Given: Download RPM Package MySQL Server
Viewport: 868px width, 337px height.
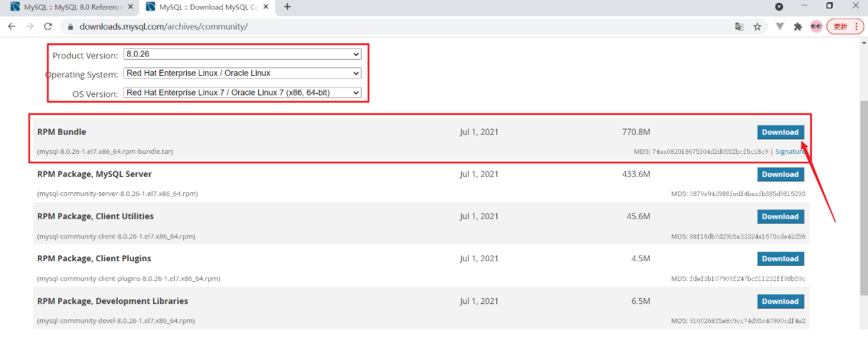Looking at the screenshot, I should [781, 175].
